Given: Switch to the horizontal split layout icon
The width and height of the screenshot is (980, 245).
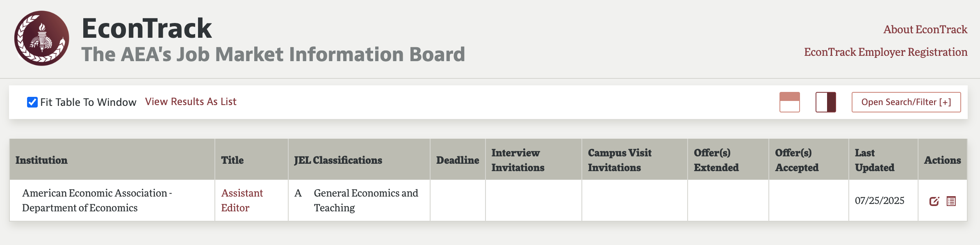Looking at the screenshot, I should click(789, 102).
